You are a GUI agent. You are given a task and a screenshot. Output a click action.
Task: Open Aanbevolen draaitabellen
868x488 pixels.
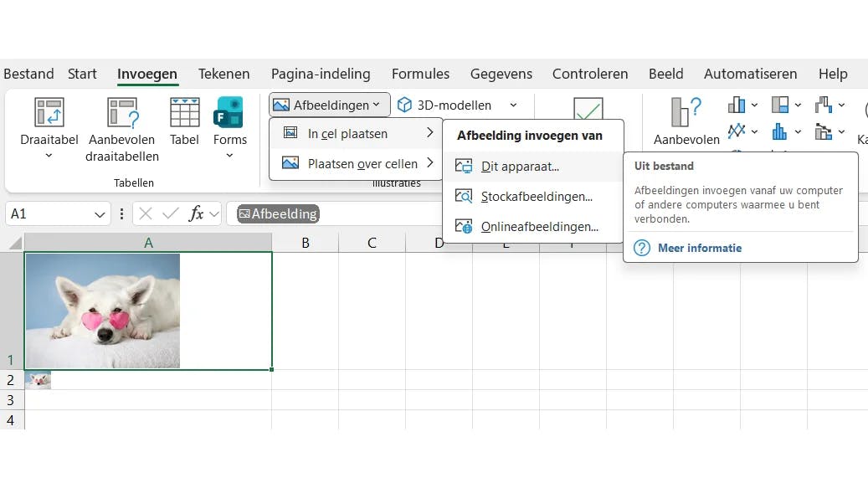coord(122,112)
